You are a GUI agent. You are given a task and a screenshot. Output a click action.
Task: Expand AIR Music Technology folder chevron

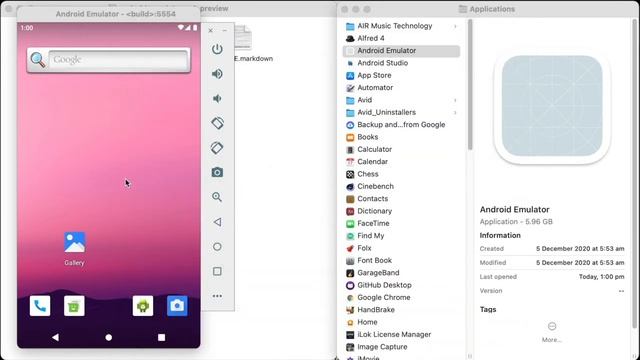(x=455, y=26)
